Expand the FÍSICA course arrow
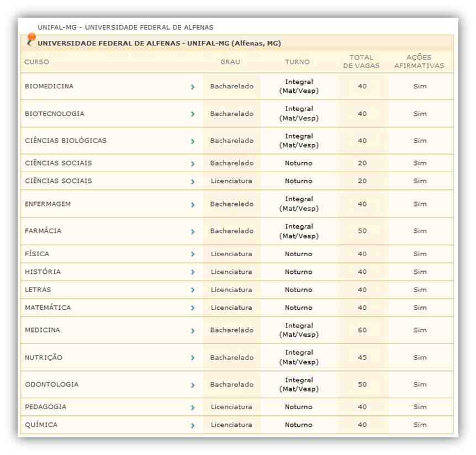This screenshot has height=455, width=476. [193, 254]
